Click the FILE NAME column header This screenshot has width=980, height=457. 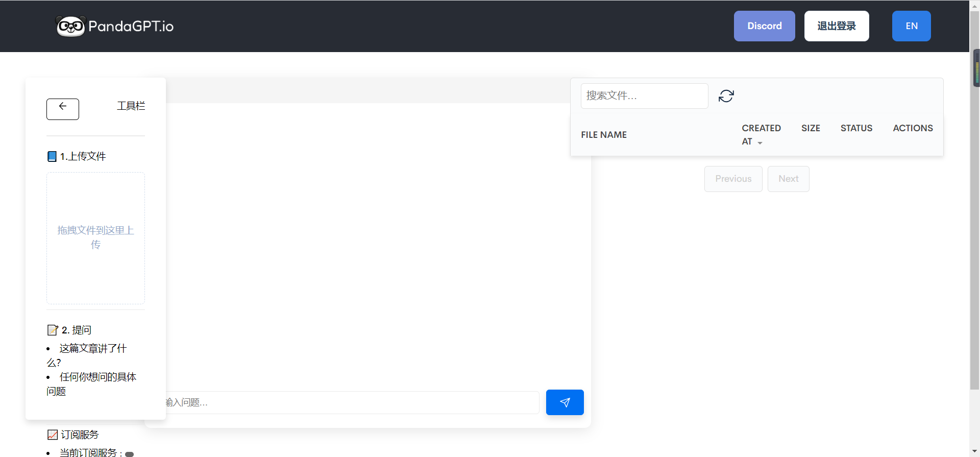[x=604, y=135]
